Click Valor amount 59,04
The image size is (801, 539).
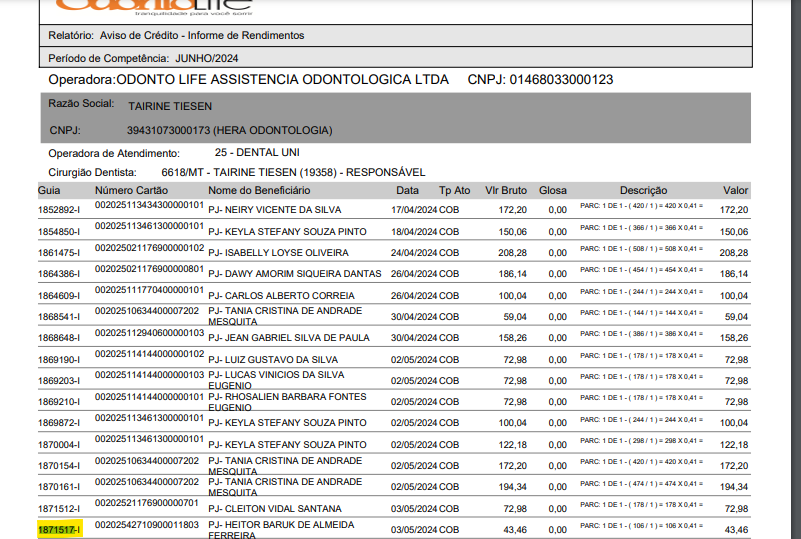[736, 317]
